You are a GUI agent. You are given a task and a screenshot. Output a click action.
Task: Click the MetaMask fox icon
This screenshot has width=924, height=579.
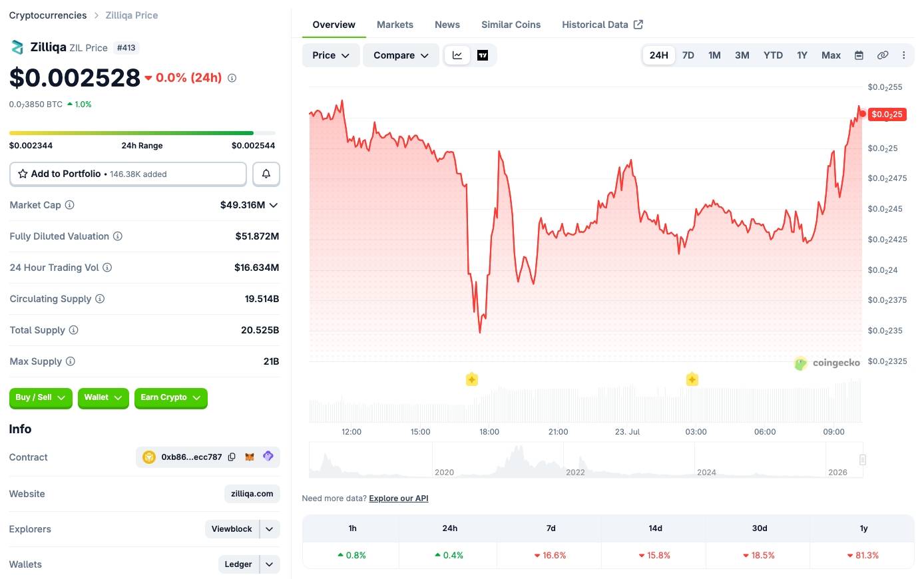pyautogui.click(x=250, y=457)
